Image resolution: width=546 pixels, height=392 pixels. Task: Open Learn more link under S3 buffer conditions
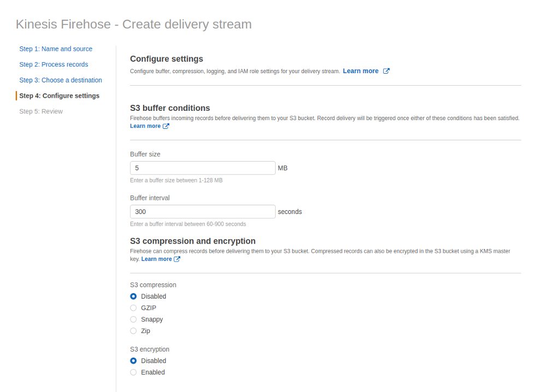(145, 126)
